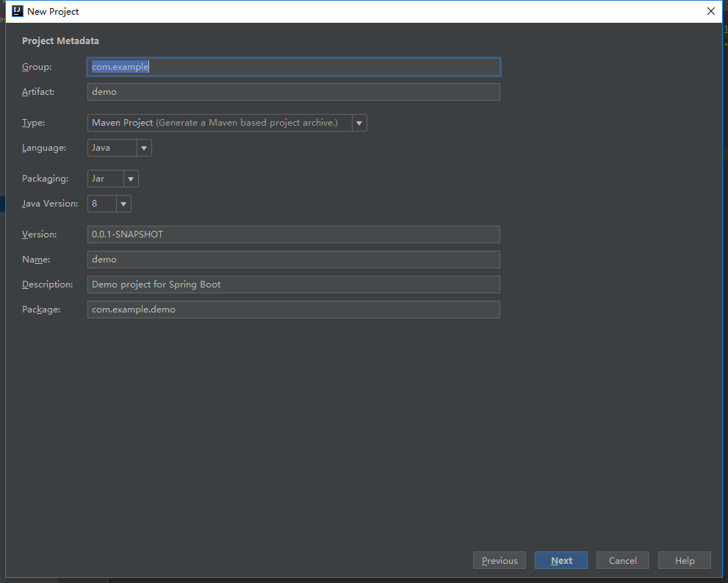Edit the Version field with 0.0.1-SNAPSHOT

click(x=293, y=235)
